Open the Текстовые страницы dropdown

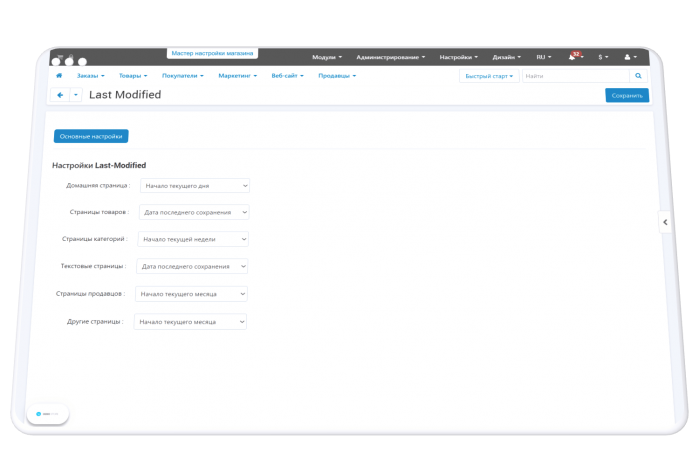click(x=192, y=266)
